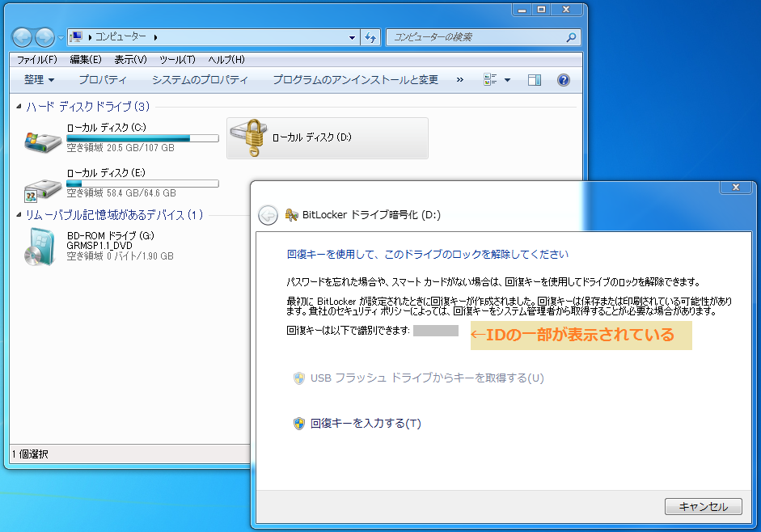Click システムのプロパティ in the command bar
Screen dimensions: 761x532
coord(200,79)
